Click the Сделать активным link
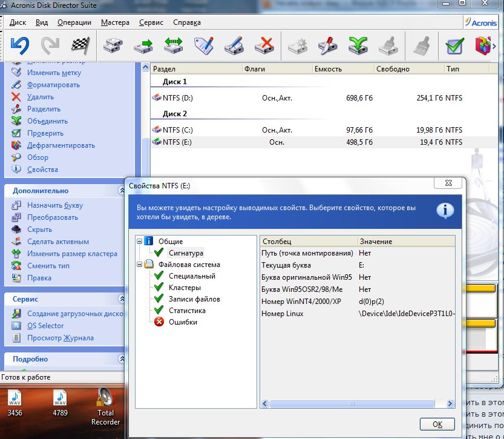 (58, 242)
